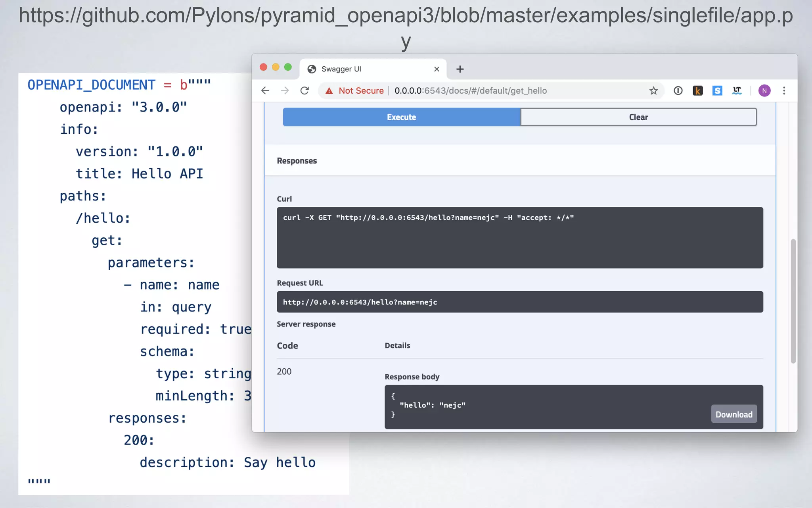The width and height of the screenshot is (812, 508).
Task: Click the schema: line
Action: coord(167,352)
